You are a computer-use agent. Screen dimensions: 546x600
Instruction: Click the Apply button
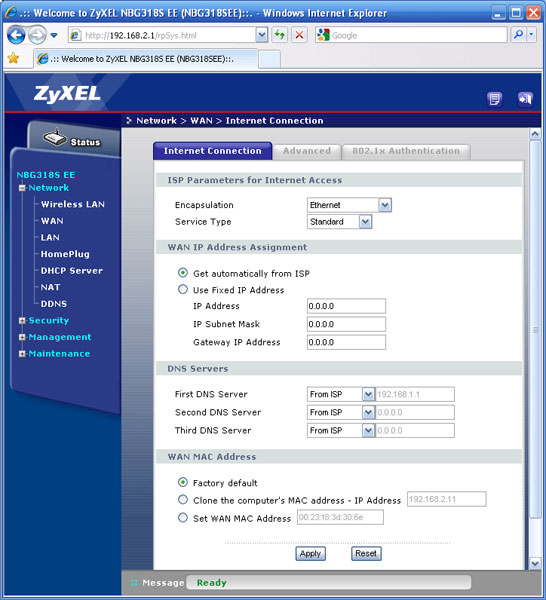pyautogui.click(x=310, y=553)
